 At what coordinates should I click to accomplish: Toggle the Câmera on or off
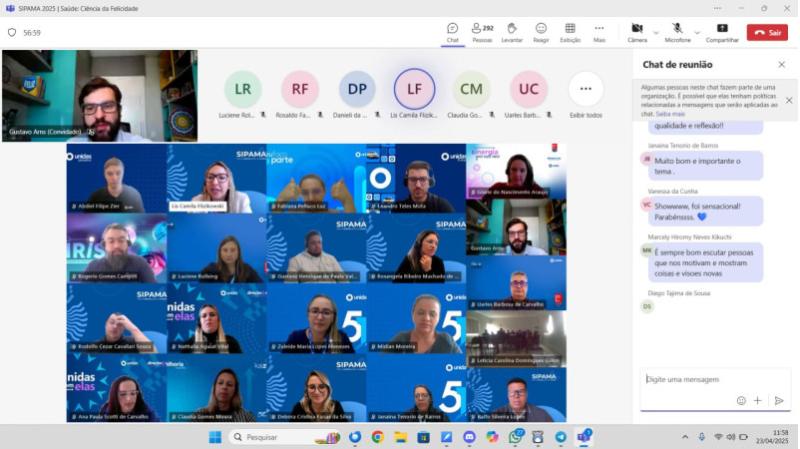coord(637,33)
